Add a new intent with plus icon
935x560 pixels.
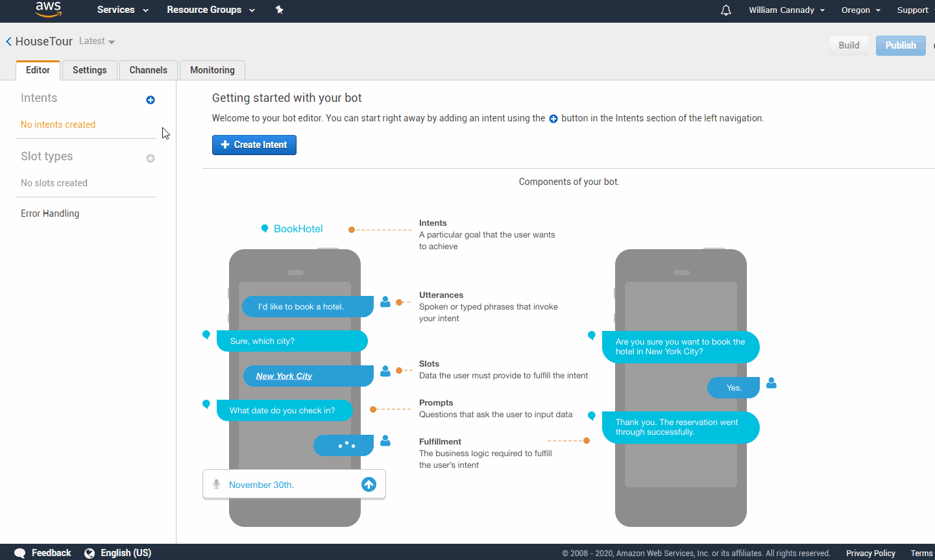151,100
